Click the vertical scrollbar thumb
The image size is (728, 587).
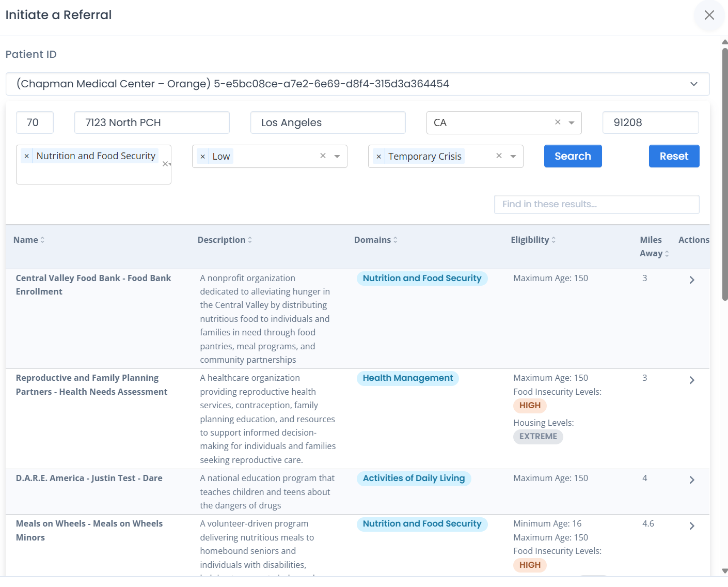pyautogui.click(x=725, y=174)
